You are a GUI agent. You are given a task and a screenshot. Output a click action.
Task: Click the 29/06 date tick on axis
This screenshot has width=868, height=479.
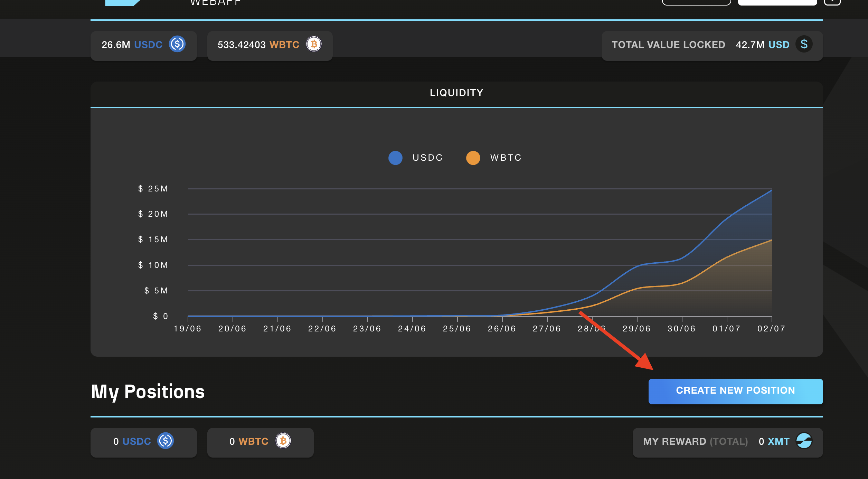coord(636,329)
